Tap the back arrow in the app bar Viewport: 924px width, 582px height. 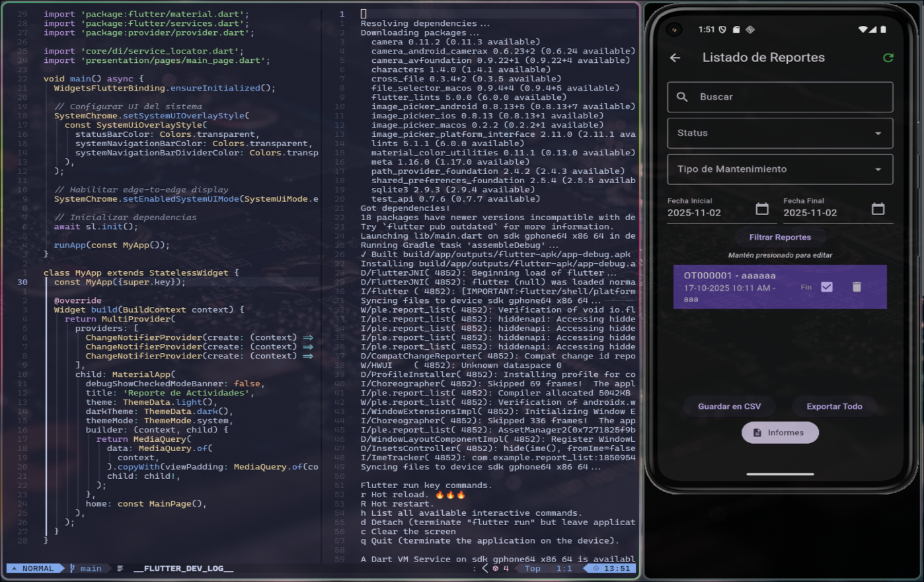675,58
